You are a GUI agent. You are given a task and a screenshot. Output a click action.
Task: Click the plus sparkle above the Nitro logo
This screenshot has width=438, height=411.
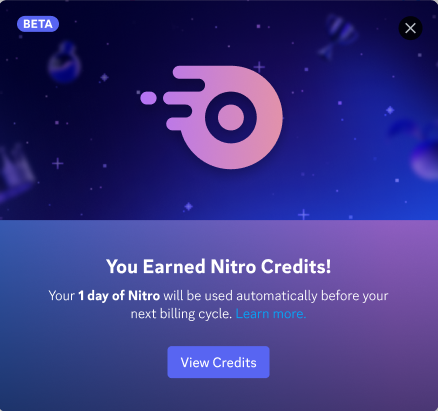(x=259, y=67)
